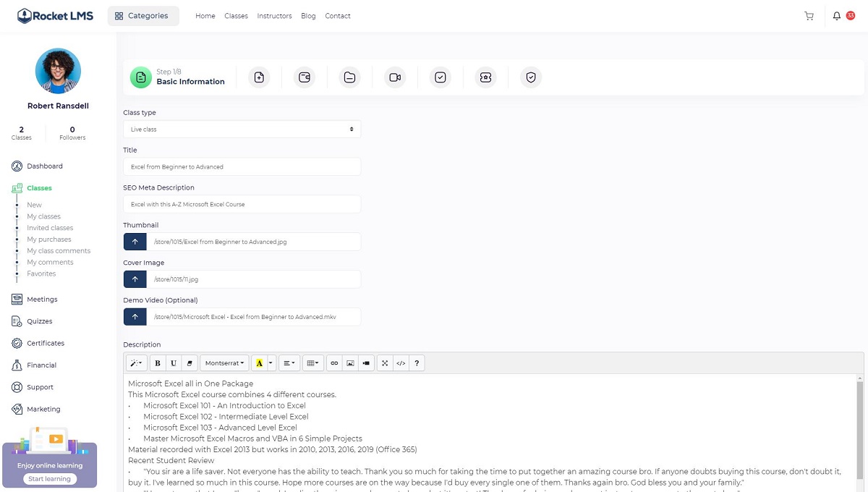
Task: Click the Start learning button
Action: (49, 479)
